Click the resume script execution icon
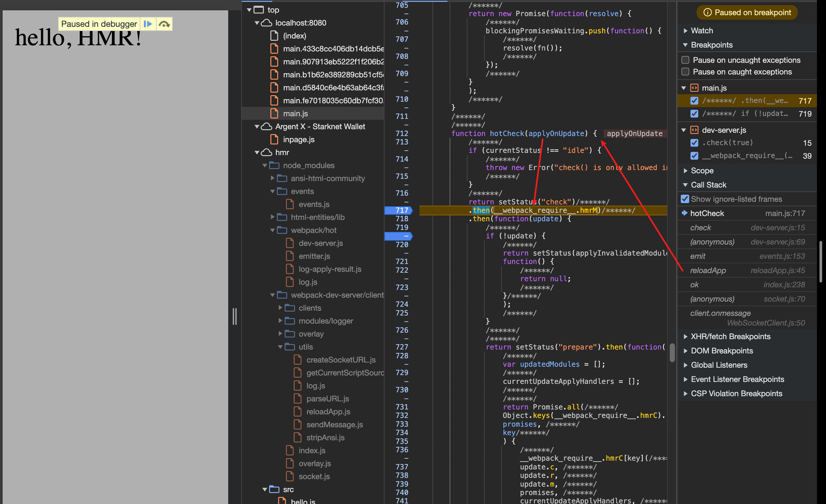The image size is (826, 504). point(147,24)
